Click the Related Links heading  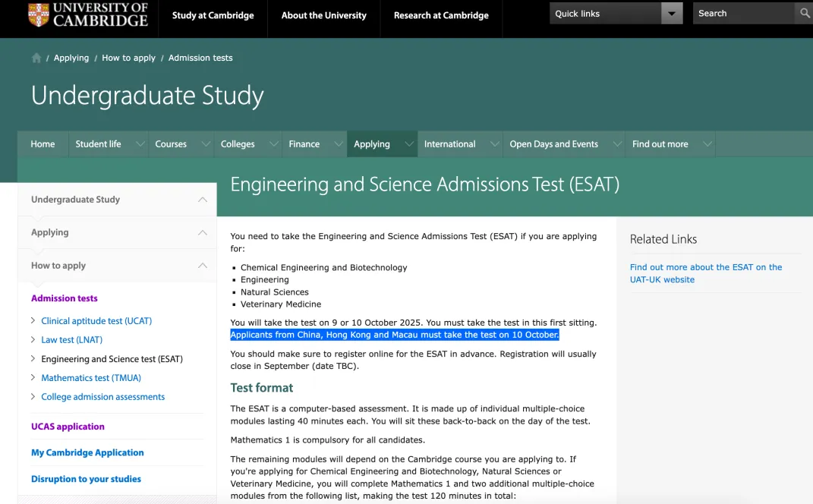663,240
